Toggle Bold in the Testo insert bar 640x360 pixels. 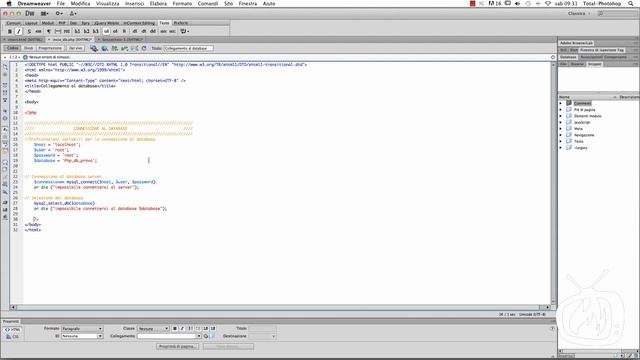pos(10,31)
